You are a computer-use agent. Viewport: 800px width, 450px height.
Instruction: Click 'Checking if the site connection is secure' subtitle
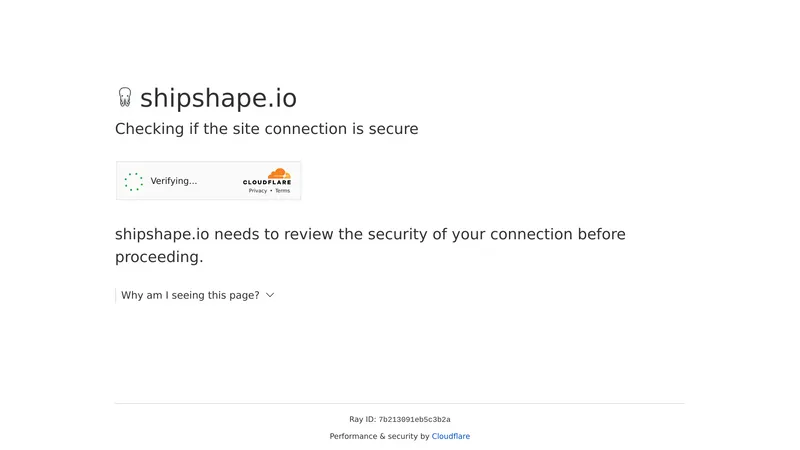[x=266, y=129]
